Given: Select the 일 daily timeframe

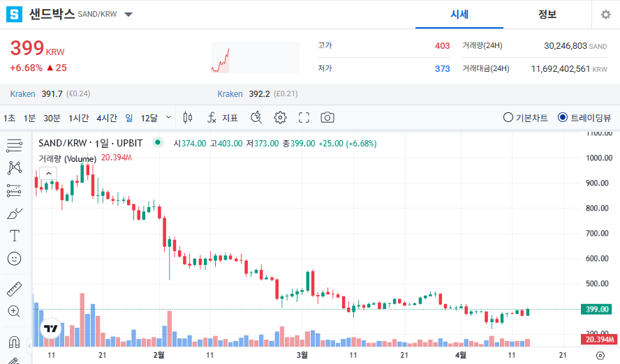Looking at the screenshot, I should (129, 118).
